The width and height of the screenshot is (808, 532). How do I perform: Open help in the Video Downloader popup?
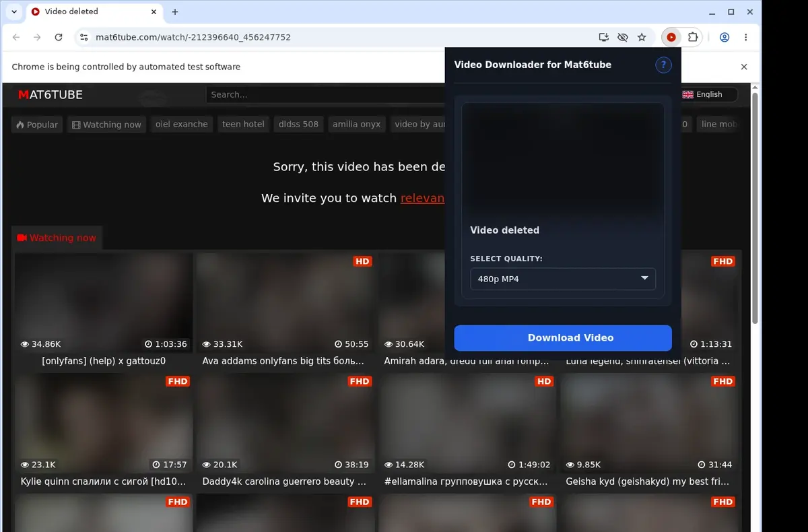663,65
